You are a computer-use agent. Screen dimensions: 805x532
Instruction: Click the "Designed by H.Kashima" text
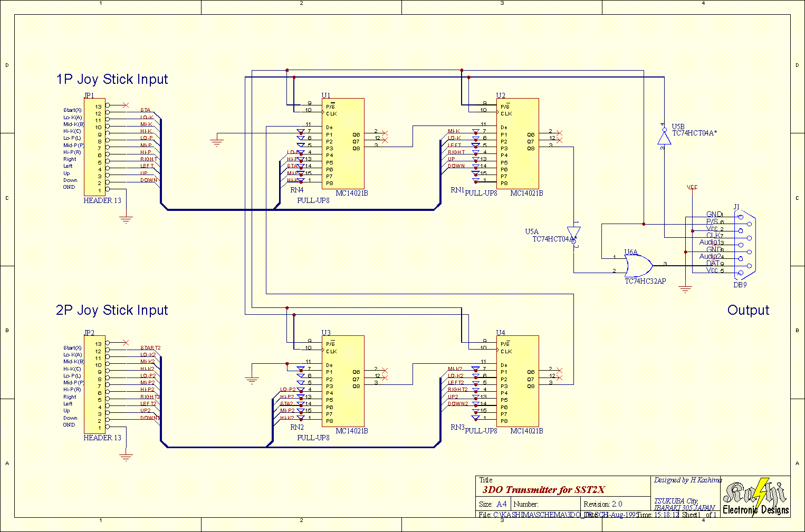tap(687, 480)
